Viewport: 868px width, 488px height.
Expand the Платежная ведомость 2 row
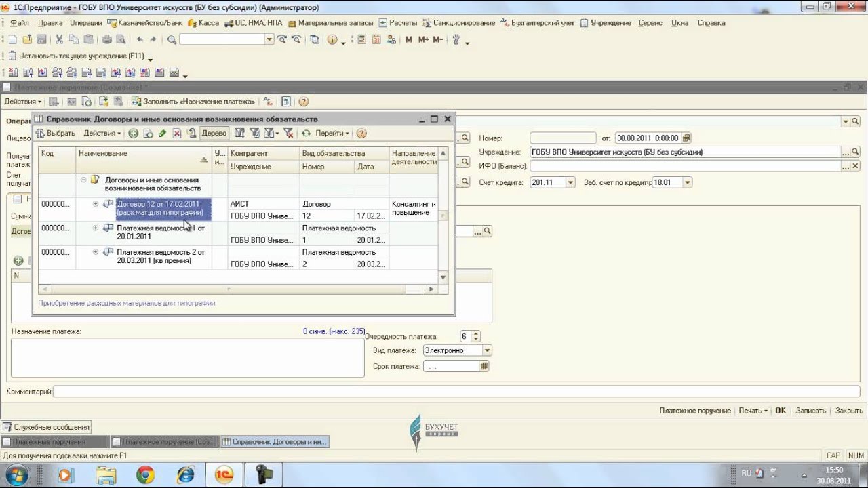click(96, 252)
